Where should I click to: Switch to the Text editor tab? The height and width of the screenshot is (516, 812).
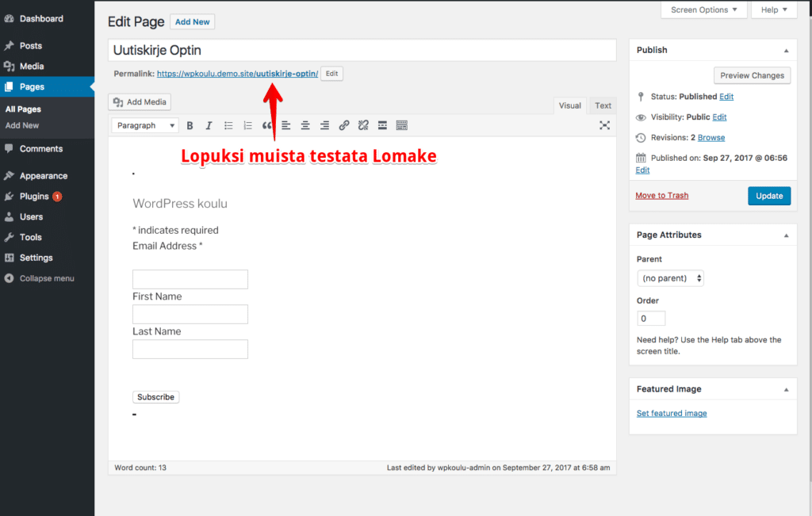[x=603, y=105]
